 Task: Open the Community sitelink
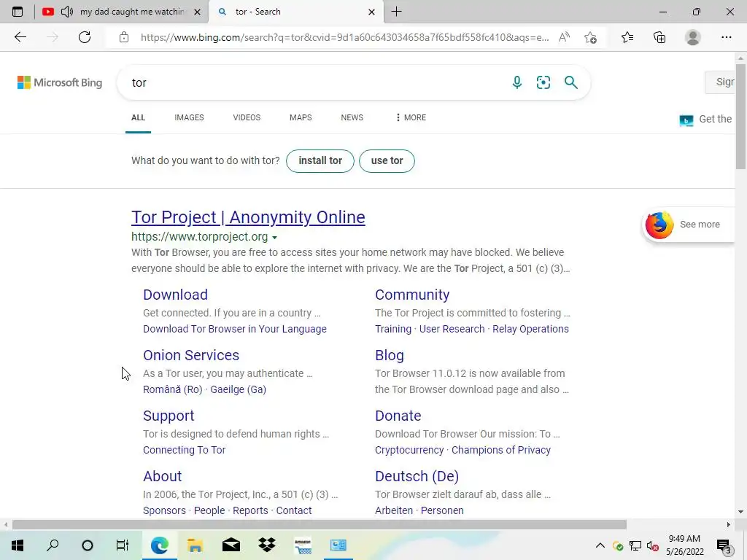pyautogui.click(x=412, y=295)
